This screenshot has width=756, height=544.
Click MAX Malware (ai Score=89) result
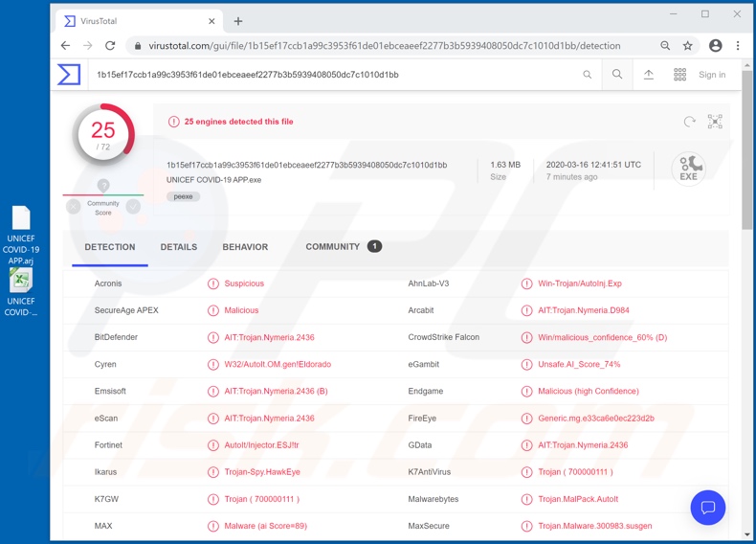[266, 526]
